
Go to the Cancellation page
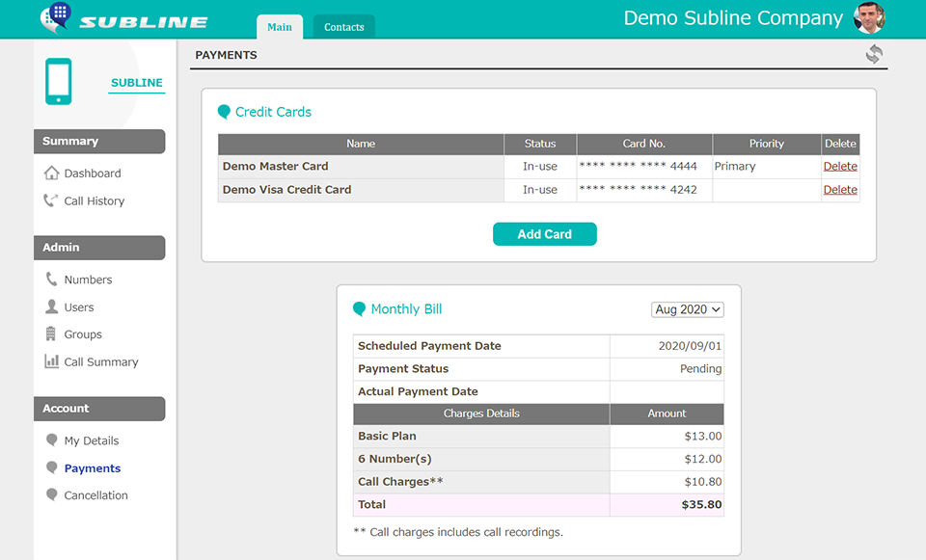click(95, 495)
